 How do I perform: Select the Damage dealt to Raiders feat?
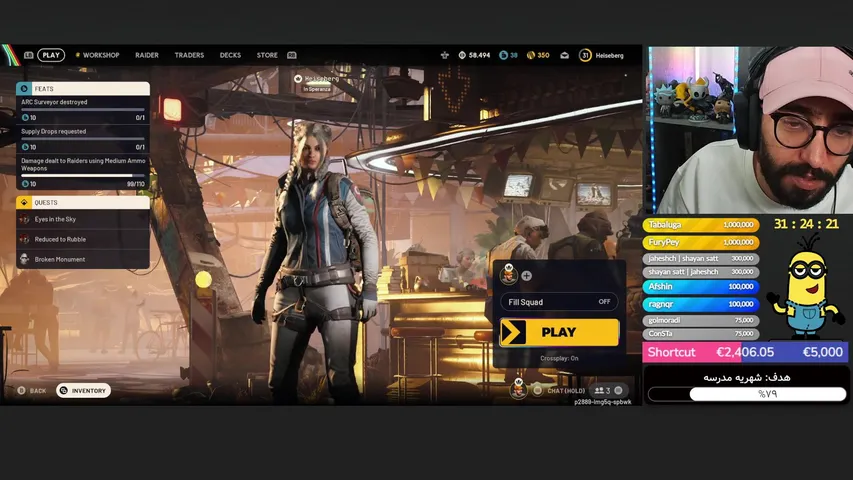[x=83, y=172]
